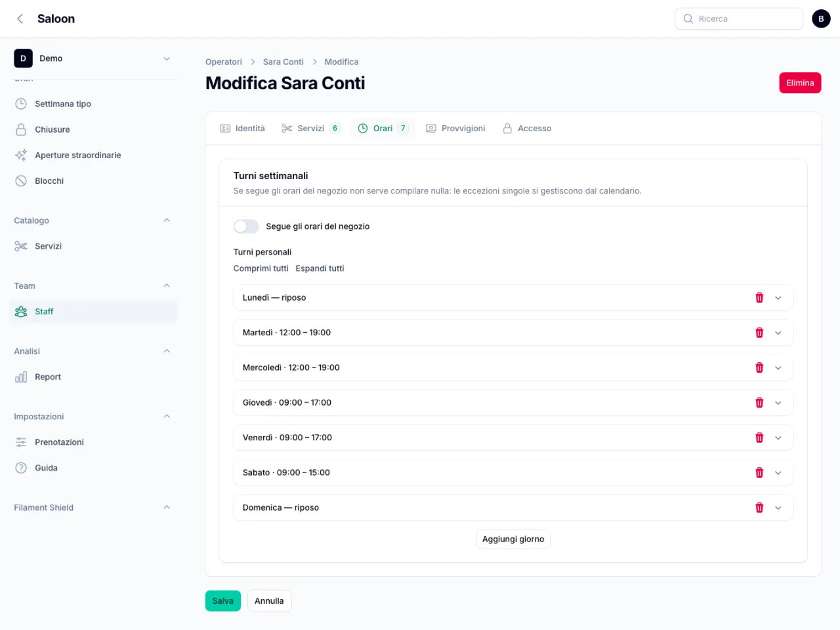
Task: Click the Ricerca search field
Action: tap(739, 18)
